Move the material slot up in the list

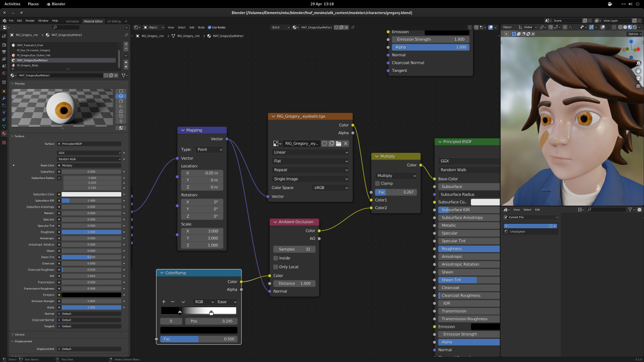click(126, 62)
